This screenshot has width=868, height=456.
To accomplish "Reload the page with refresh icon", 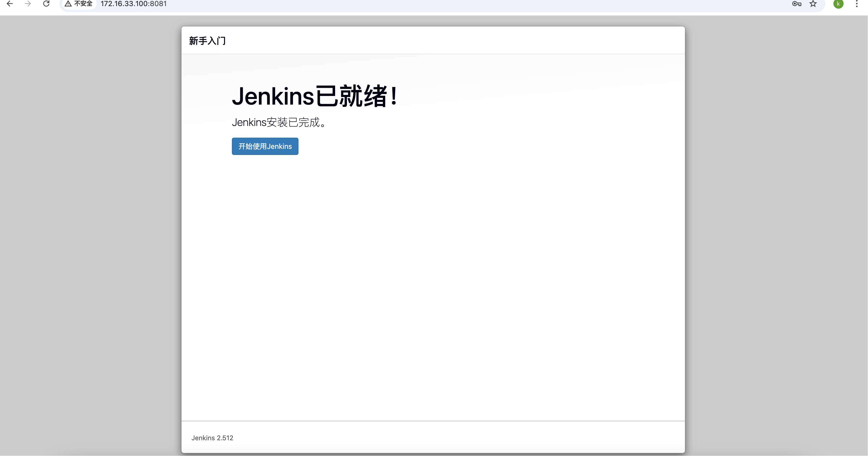I will click(47, 4).
